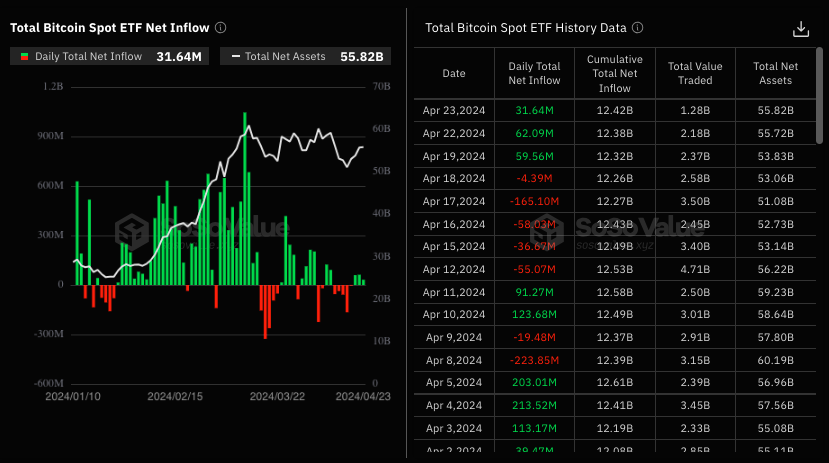Click the red-green swatch in the legend
This screenshot has width=829, height=463.
pyautogui.click(x=24, y=57)
